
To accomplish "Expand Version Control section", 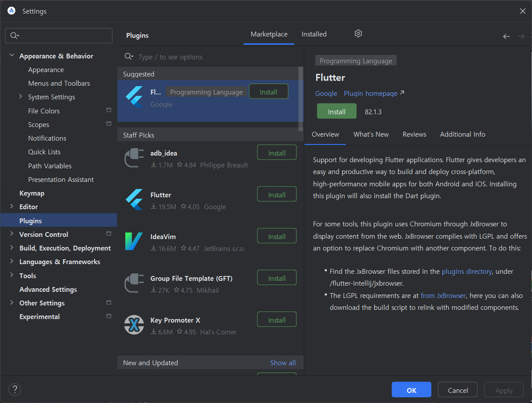I will pyautogui.click(x=11, y=234).
